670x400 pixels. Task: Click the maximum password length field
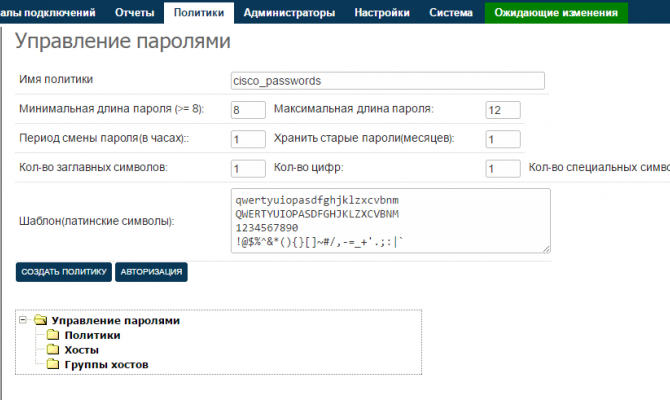click(x=503, y=110)
